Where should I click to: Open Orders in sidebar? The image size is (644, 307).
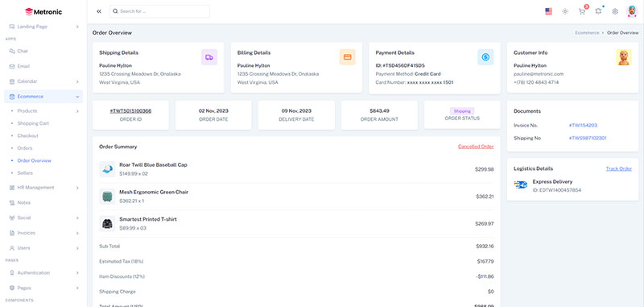point(25,148)
